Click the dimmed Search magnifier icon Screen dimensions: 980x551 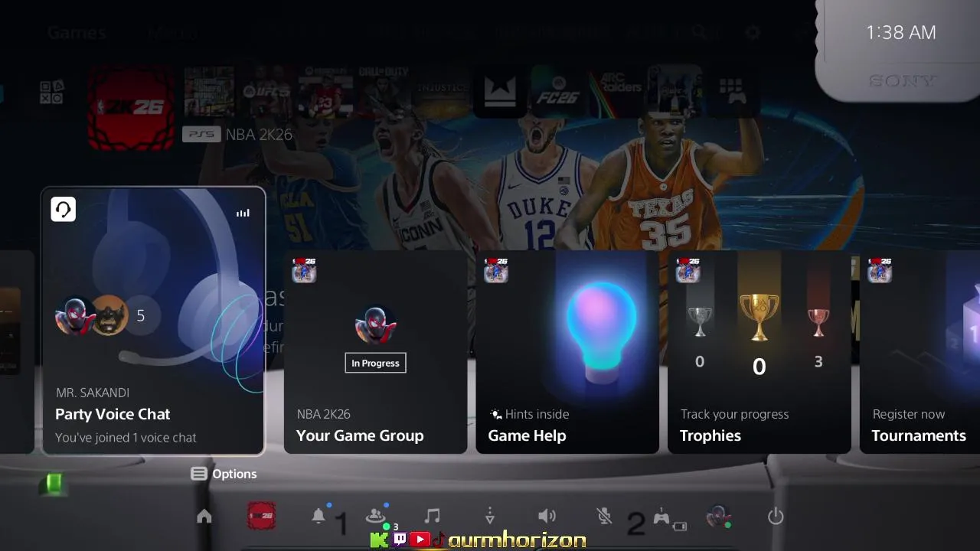pyautogui.click(x=700, y=33)
